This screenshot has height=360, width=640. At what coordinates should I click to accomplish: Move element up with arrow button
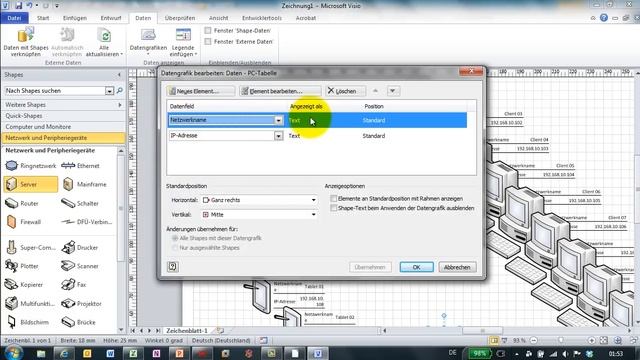tap(376, 91)
